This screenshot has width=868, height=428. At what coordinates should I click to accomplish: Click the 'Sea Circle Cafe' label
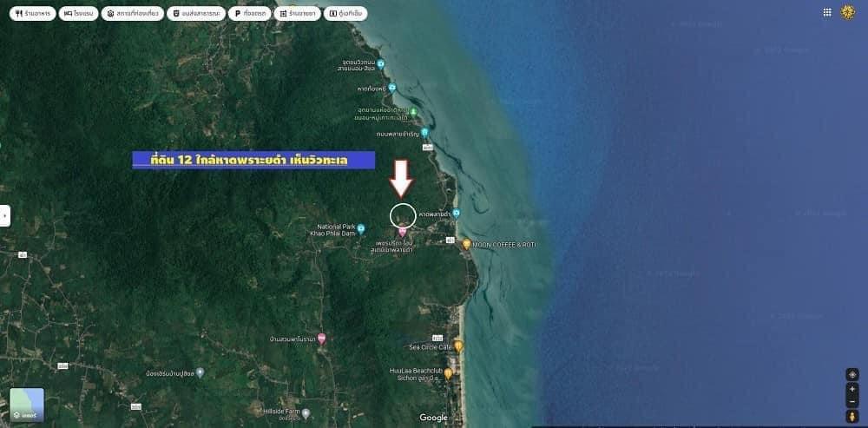click(x=431, y=347)
